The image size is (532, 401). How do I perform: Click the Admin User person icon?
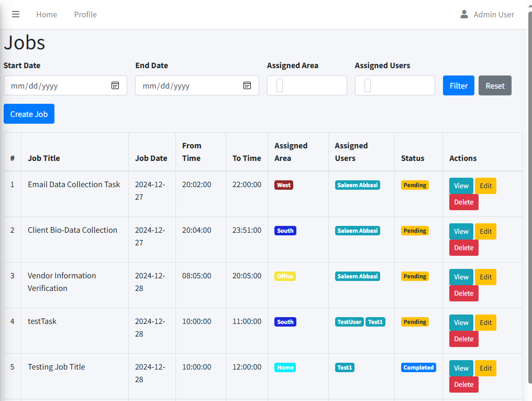pos(464,14)
